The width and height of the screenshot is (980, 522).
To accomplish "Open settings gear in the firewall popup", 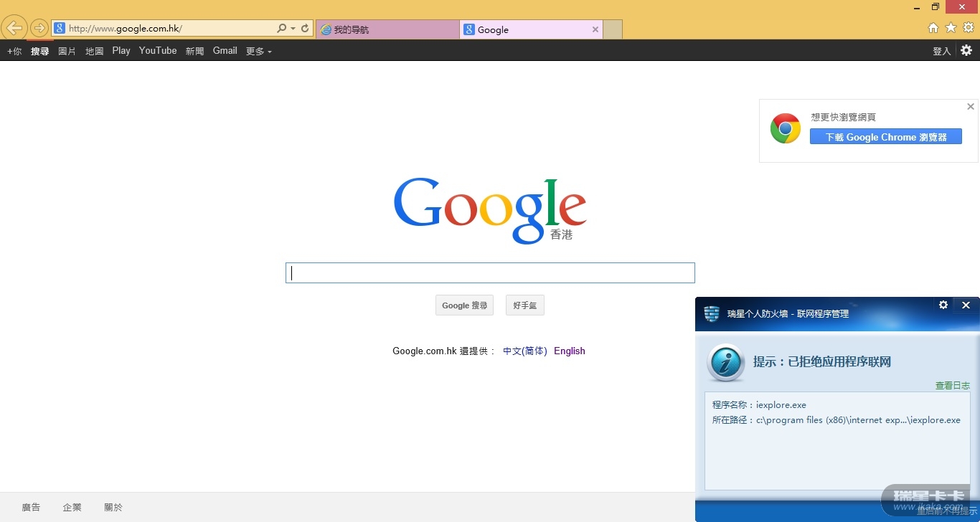I will [943, 305].
